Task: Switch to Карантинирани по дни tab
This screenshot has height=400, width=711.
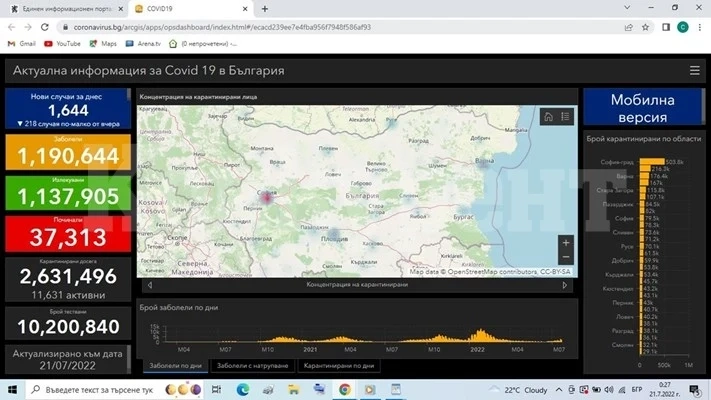Action: [x=339, y=366]
